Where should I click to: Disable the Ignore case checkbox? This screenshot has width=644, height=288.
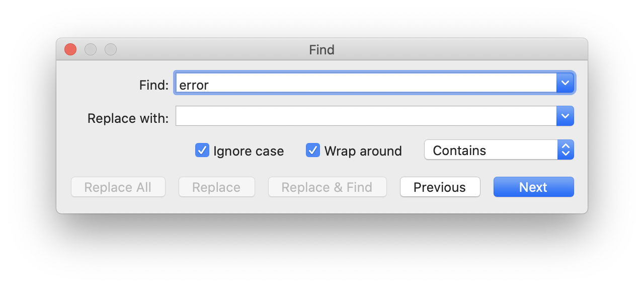tap(202, 151)
